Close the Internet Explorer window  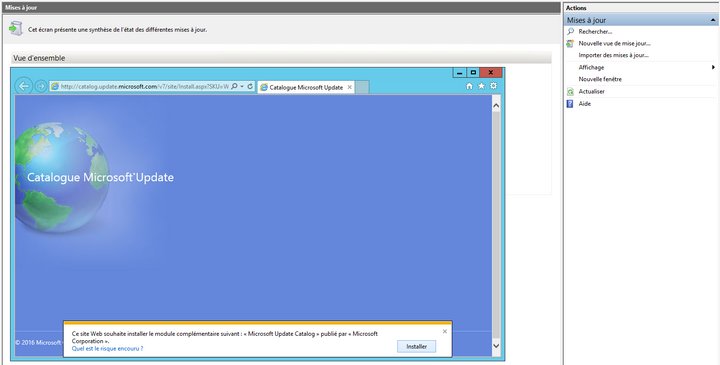tap(491, 73)
